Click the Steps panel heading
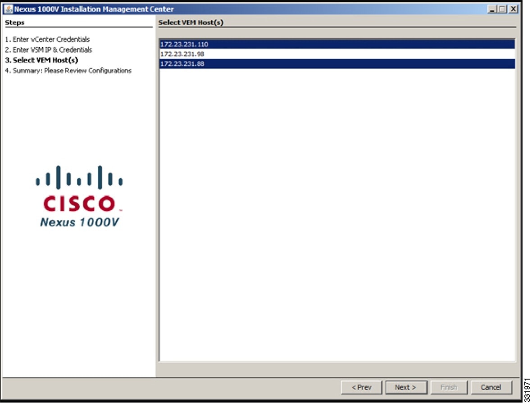This screenshot has height=403, width=532. pos(14,23)
